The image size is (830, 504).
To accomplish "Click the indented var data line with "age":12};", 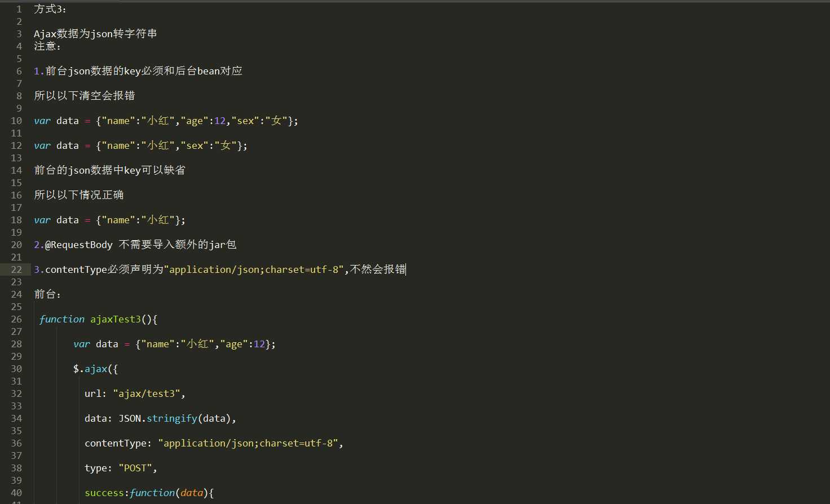I will (x=175, y=344).
